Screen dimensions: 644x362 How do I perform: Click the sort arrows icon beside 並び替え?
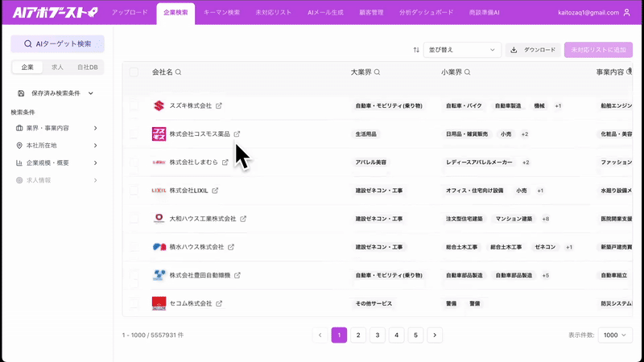[416, 50]
